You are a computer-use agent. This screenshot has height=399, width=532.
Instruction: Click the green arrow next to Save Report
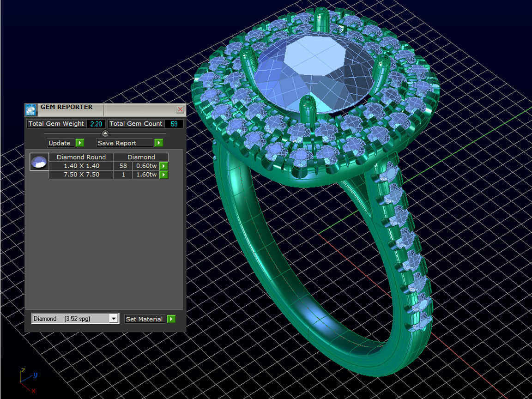pyautogui.click(x=159, y=143)
